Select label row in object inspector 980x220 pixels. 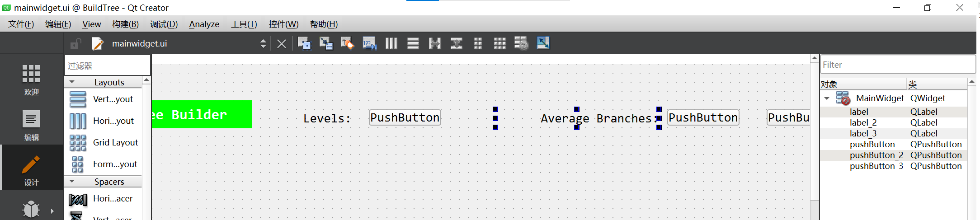coord(893,112)
